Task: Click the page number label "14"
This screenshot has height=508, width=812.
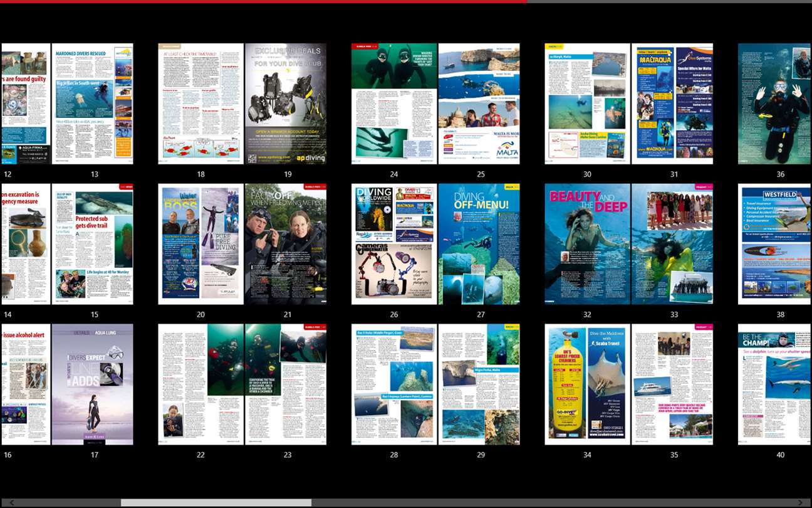Action: (x=8, y=315)
